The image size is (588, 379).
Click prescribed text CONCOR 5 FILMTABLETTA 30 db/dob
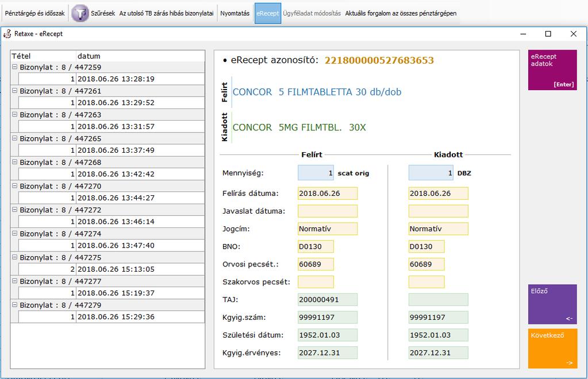click(x=317, y=92)
